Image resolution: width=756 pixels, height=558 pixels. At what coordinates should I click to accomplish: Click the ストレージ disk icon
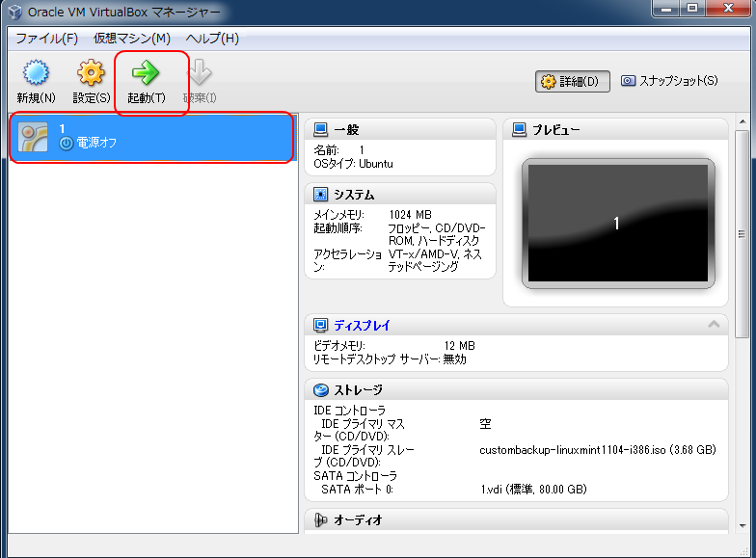click(320, 389)
